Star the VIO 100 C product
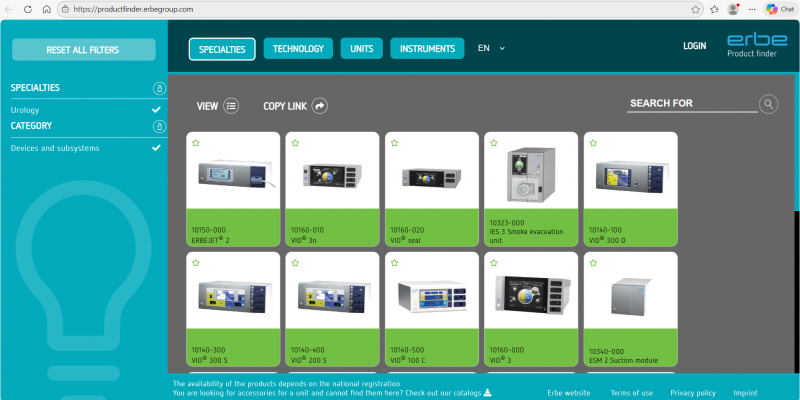The width and height of the screenshot is (800, 400). click(x=394, y=263)
